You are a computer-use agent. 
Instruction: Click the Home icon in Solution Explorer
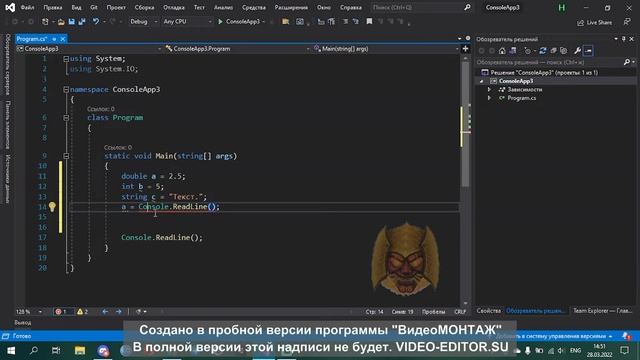pos(502,51)
